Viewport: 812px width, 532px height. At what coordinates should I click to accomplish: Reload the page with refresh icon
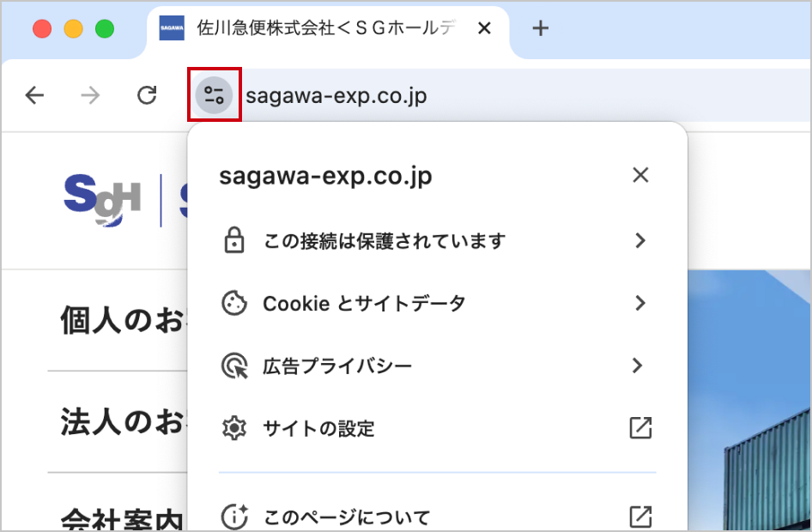click(x=147, y=95)
